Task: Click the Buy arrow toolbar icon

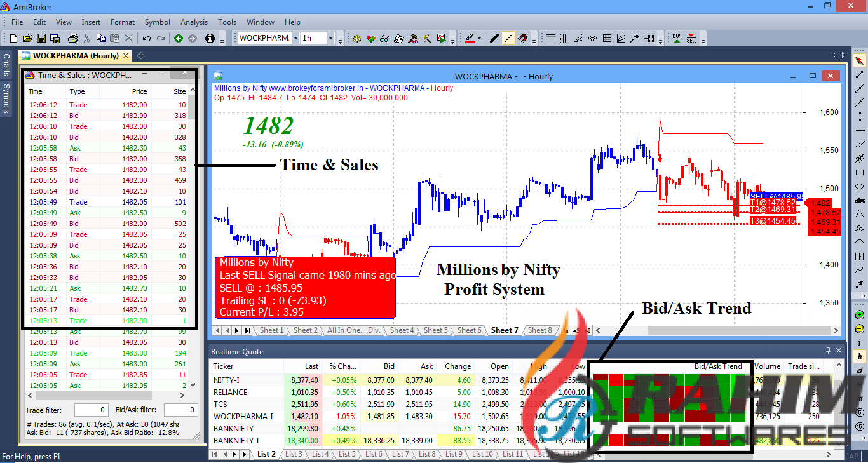Action: click(x=677, y=38)
